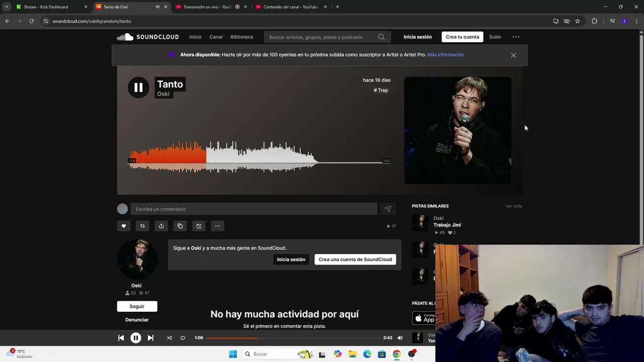Reload the page with the refresh icon
Image resolution: width=644 pixels, height=362 pixels.
pos(31,21)
